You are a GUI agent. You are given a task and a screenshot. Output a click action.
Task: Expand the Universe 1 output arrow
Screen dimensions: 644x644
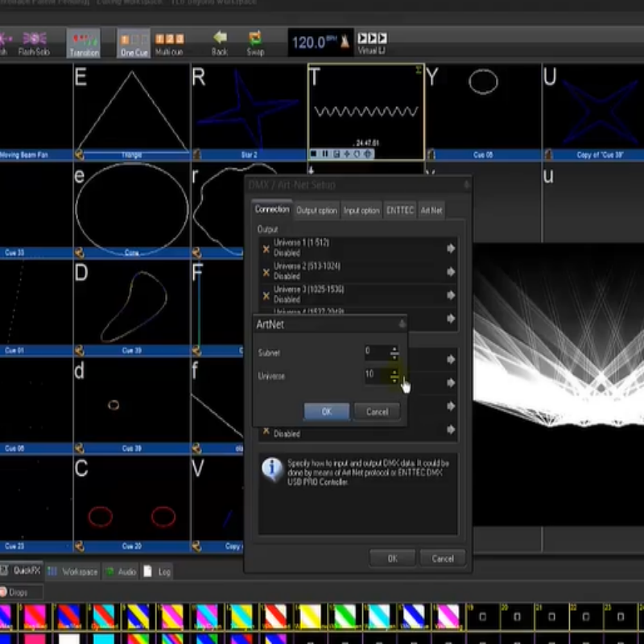pos(451,249)
